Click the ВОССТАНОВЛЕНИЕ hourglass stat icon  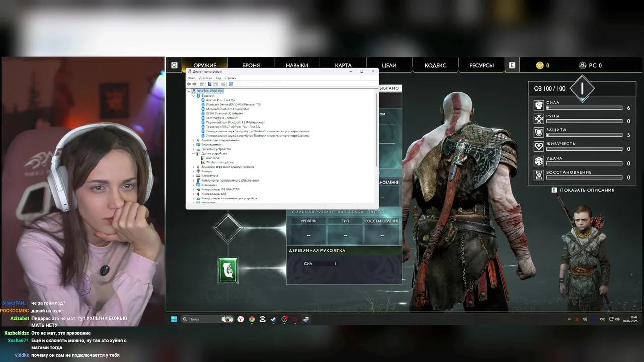(539, 175)
